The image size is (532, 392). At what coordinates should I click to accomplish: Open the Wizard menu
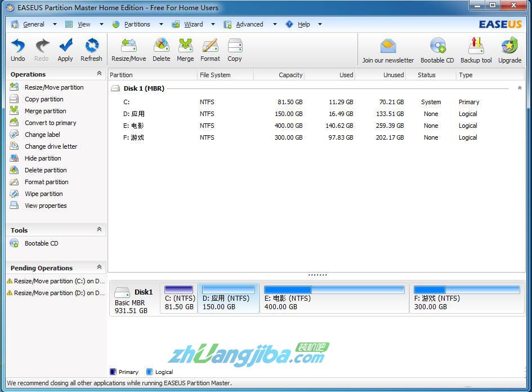click(193, 24)
